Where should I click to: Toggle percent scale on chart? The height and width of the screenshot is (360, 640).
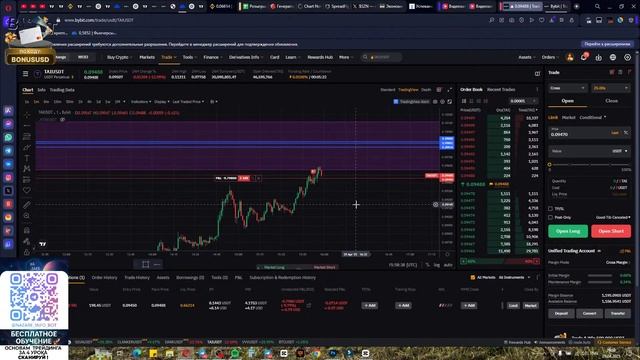pos(427,265)
